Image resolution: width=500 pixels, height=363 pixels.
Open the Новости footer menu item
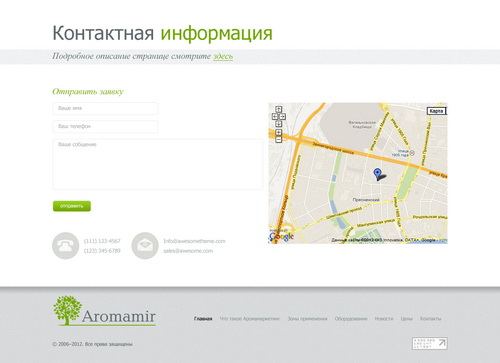384,319
